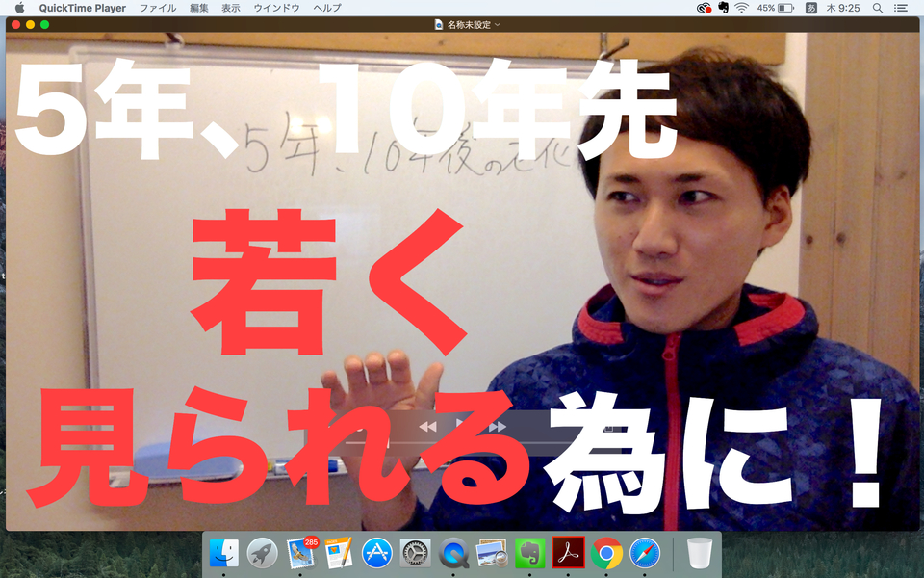Screen dimensions: 924x578
Task: Open Adobe Acrobat from the Dock
Action: click(x=568, y=553)
